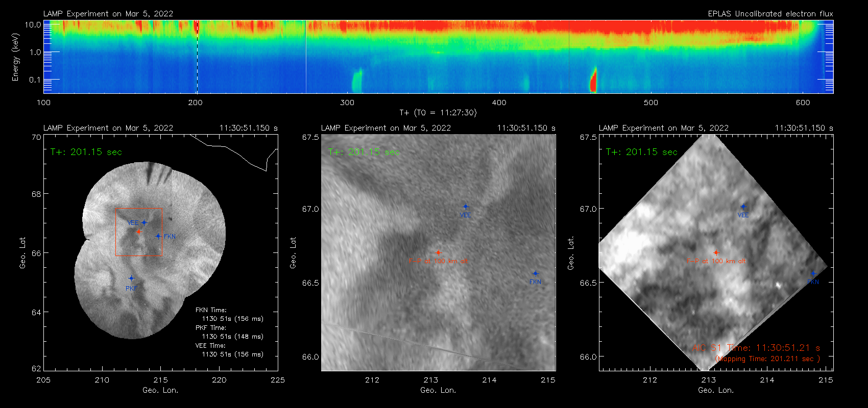
Task: Click the 'Geo. Lon.' label under left map
Action: (x=160, y=390)
